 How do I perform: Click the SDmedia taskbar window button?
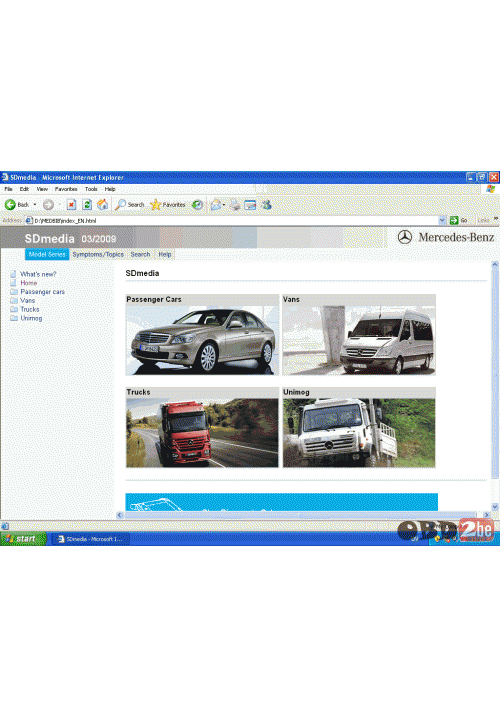tap(90, 539)
